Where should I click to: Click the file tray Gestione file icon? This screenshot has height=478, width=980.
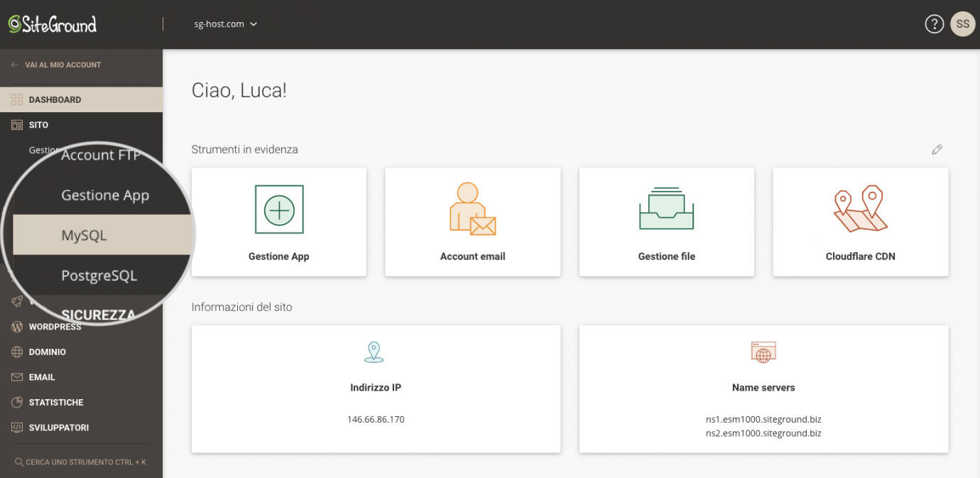click(x=667, y=209)
